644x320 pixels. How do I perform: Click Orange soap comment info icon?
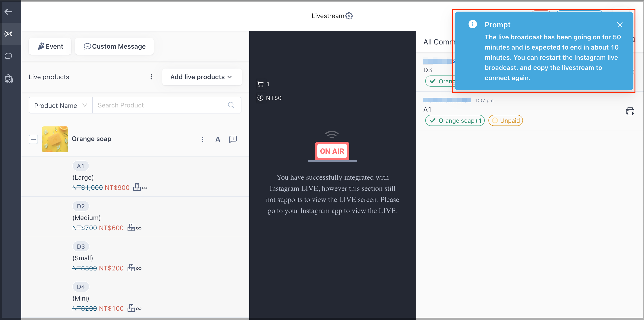(233, 139)
